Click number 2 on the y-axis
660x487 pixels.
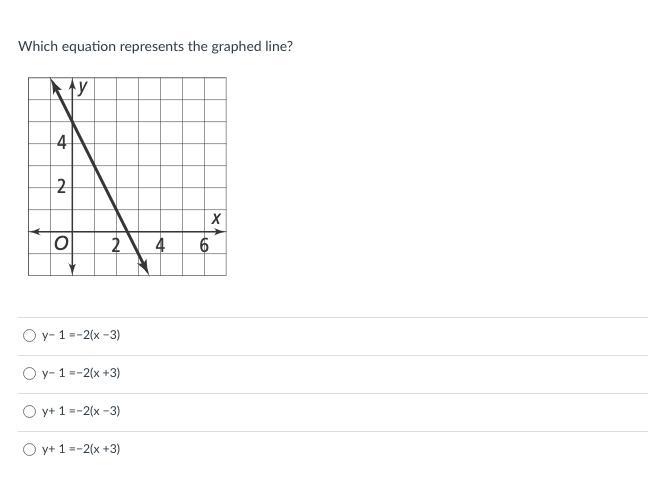point(61,187)
